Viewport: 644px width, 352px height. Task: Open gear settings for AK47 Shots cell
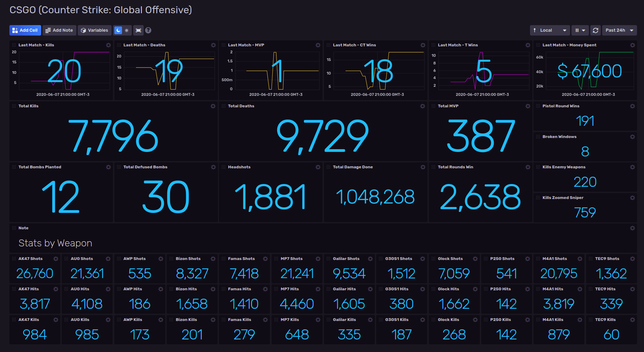(56, 259)
